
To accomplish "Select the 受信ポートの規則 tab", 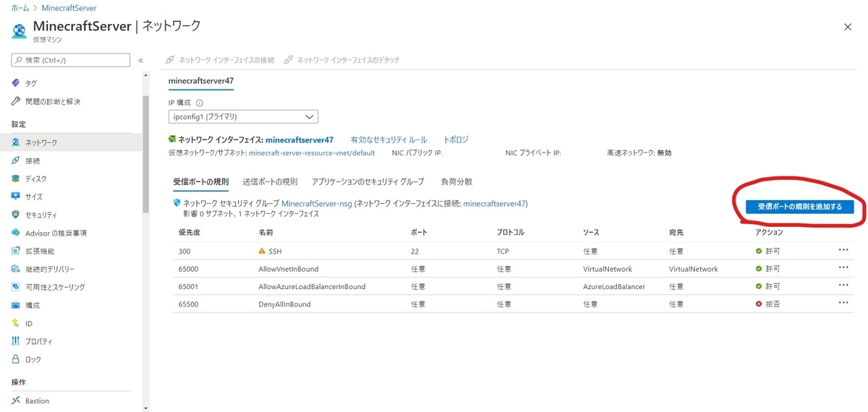I will click(x=200, y=181).
